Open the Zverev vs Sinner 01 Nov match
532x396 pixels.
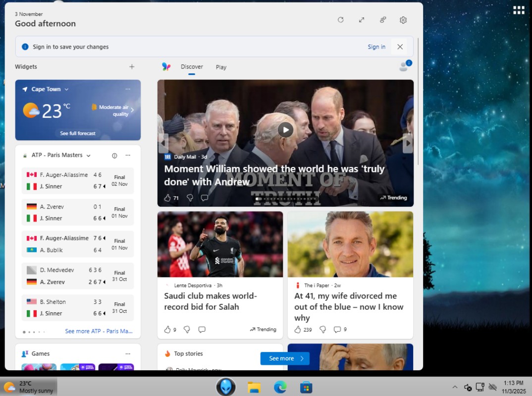[78, 213]
